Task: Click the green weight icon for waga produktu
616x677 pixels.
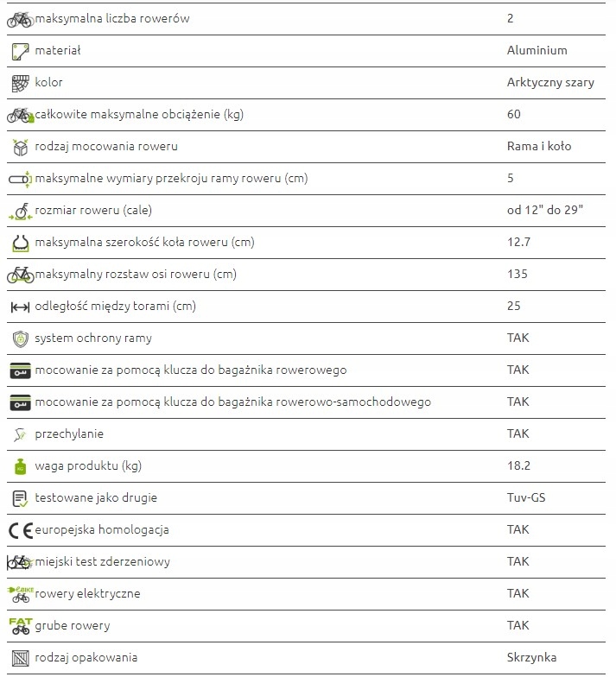Action: coord(20,466)
